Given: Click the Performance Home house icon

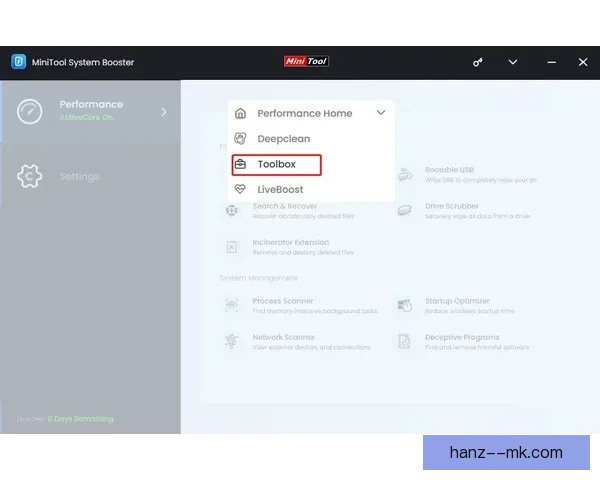Looking at the screenshot, I should 240,113.
